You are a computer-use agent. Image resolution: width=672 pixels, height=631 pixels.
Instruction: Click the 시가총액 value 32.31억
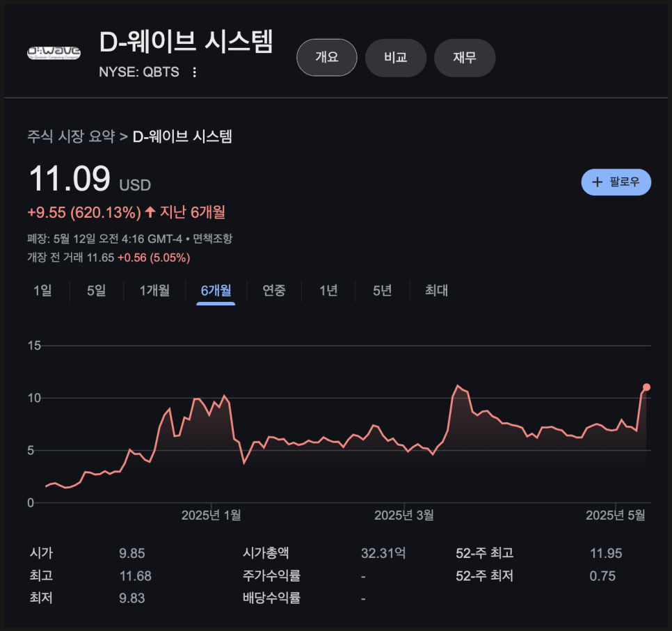383,553
